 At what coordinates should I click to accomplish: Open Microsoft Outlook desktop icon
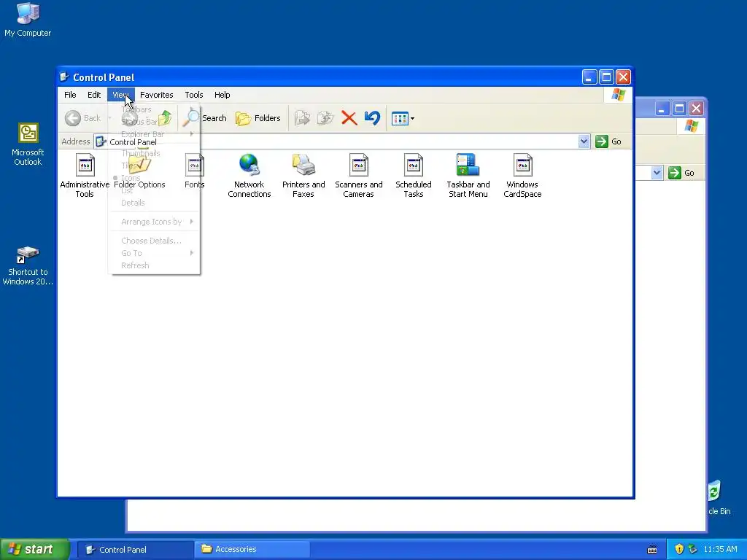(x=28, y=144)
